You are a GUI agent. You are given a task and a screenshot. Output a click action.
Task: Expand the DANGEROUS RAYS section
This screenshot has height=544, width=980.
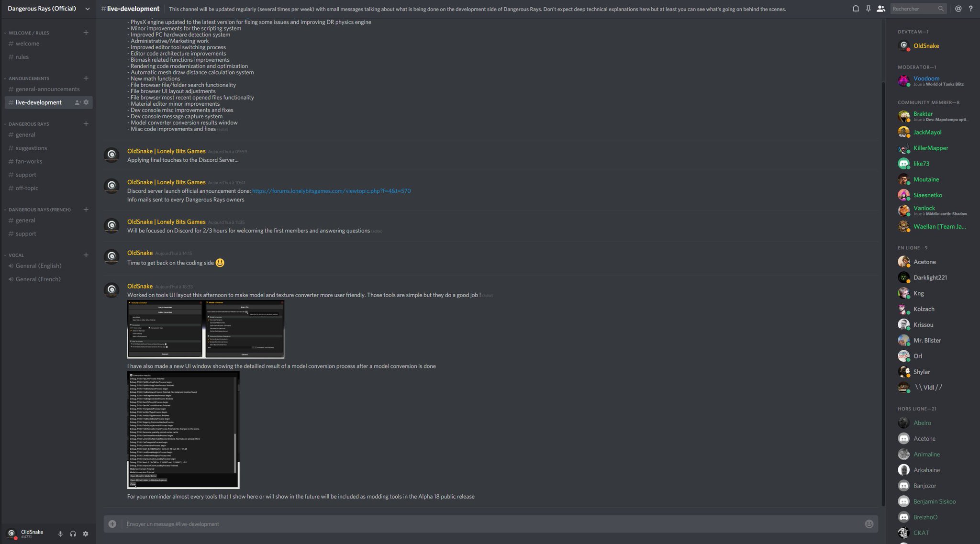click(28, 124)
